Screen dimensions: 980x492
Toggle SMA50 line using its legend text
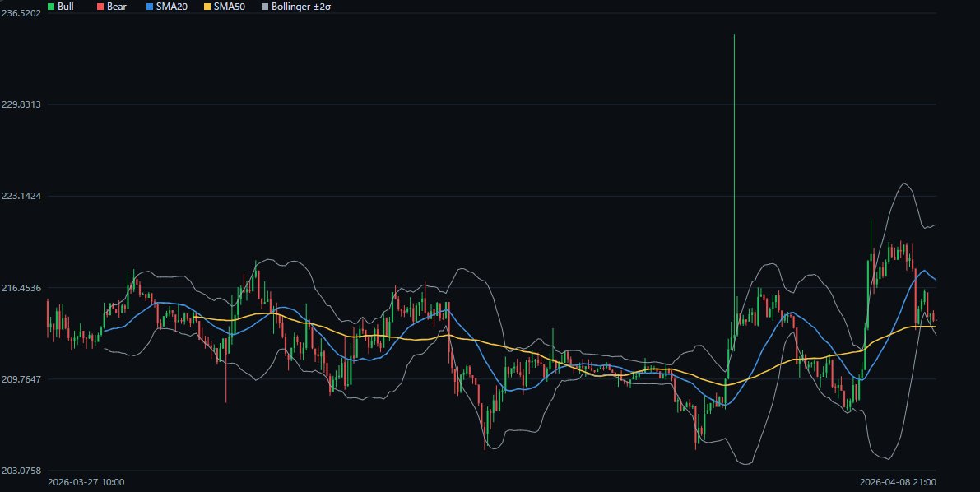(x=229, y=6)
